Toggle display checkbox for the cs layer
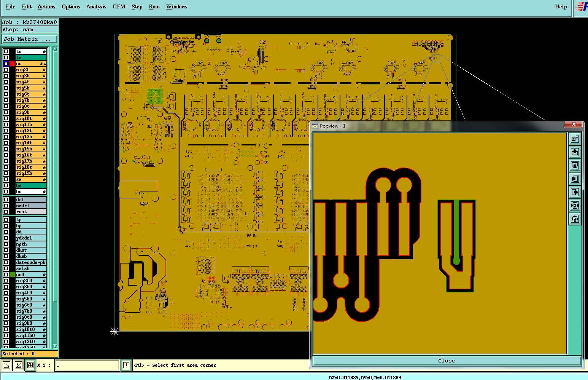This screenshot has height=380, width=588. point(6,64)
